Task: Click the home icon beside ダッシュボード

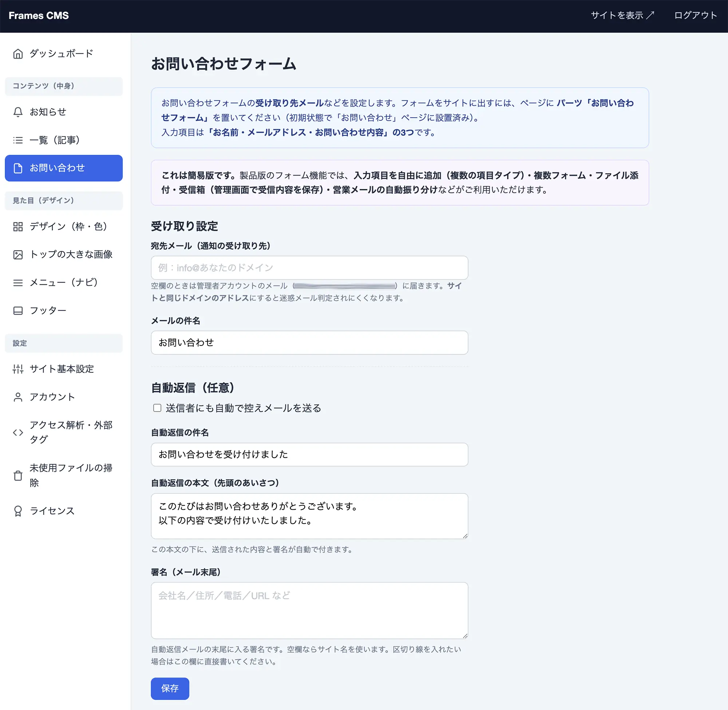Action: tap(18, 54)
